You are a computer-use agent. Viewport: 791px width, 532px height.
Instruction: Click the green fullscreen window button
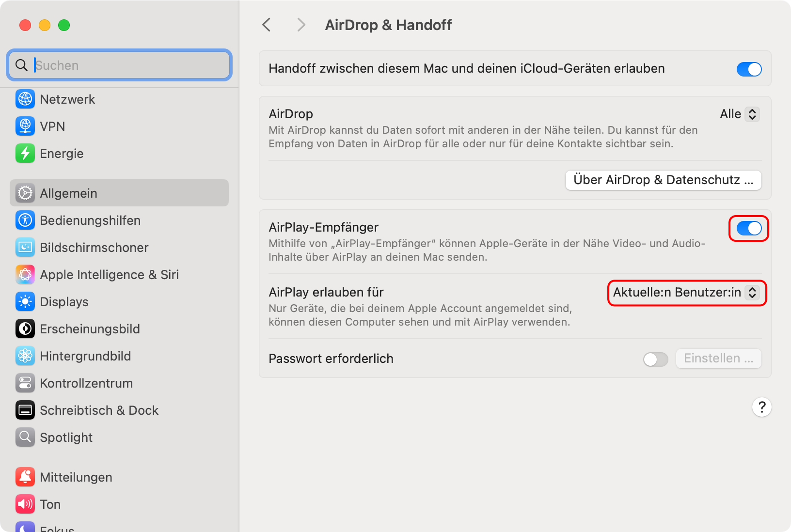(64, 25)
